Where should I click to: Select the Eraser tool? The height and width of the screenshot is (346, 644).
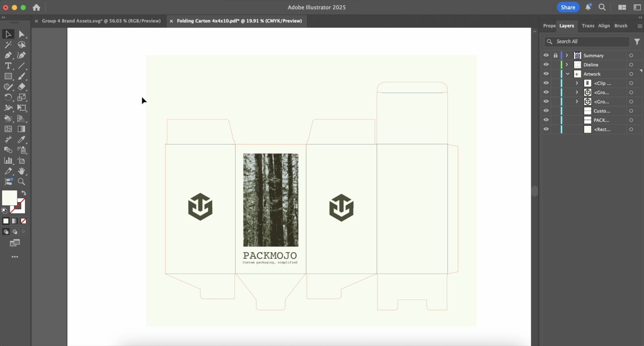pyautogui.click(x=22, y=87)
